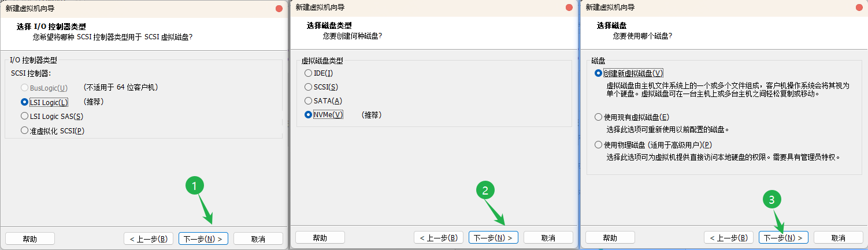This screenshot has width=868, height=250.
Task: Click the question 您要创建何种磁盘?
Action: point(352,36)
